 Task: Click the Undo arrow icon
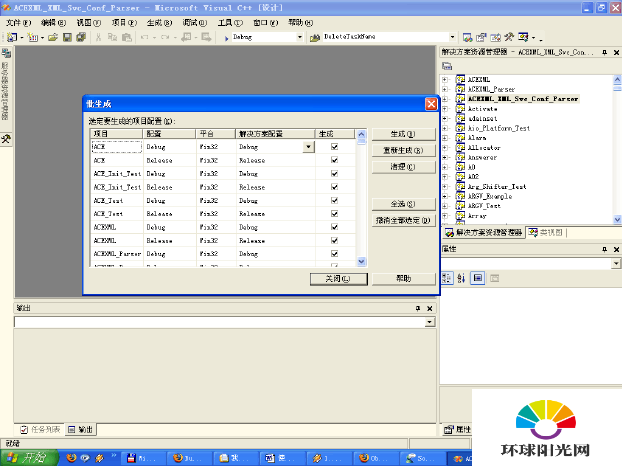point(144,37)
